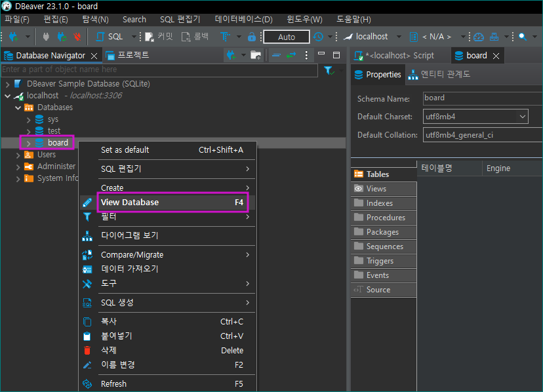Open 탐색(N) menu
Screen dimensions: 543x392
tap(95, 20)
